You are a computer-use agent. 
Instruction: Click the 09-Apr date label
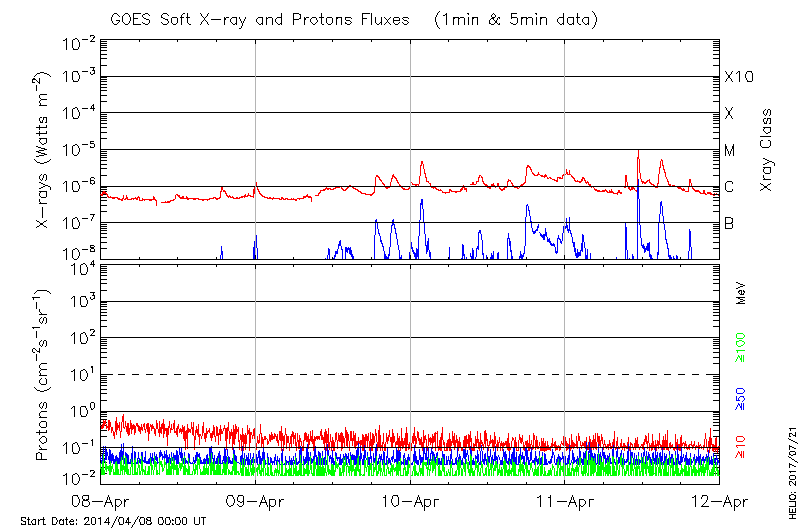click(256, 502)
